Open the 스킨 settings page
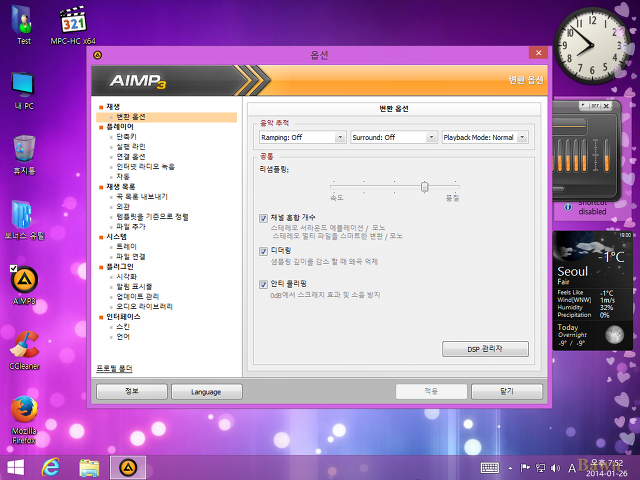Screen dimensions: 640x480 (x=123, y=327)
